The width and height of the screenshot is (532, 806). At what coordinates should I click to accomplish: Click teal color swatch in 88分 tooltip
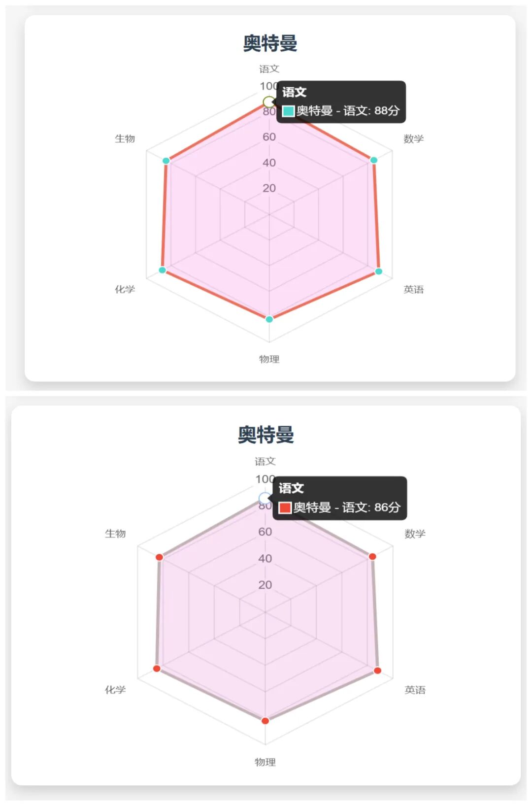[x=288, y=111]
